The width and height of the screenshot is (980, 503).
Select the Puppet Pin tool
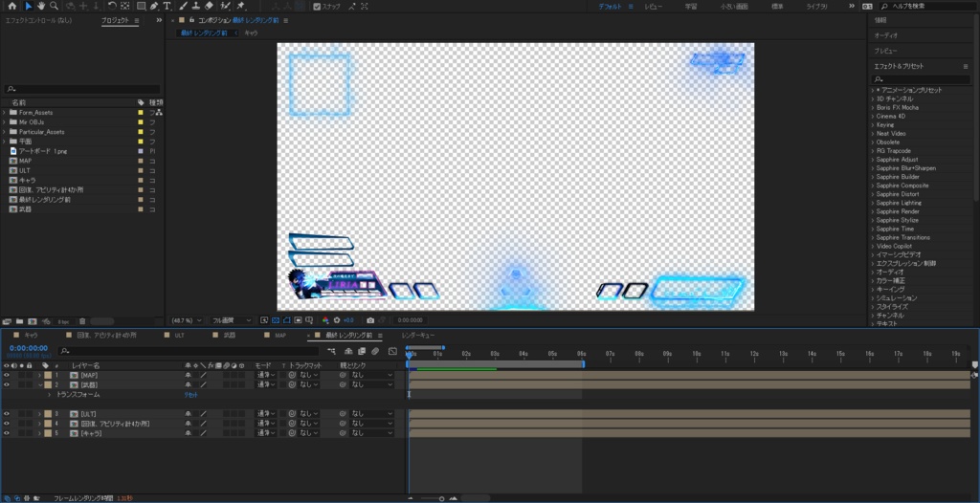pos(241,6)
